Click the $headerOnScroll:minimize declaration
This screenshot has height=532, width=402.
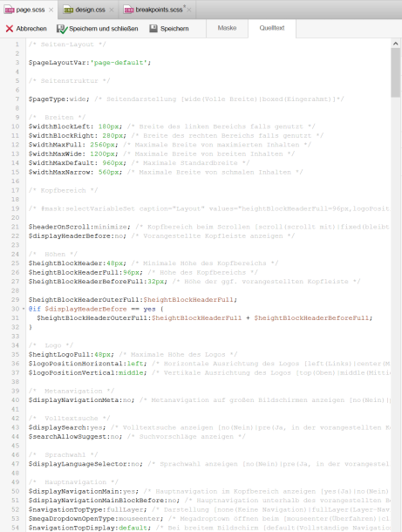coord(79,227)
